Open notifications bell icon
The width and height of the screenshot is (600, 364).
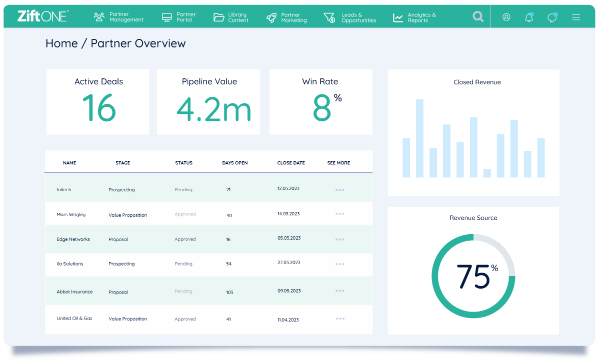point(529,17)
